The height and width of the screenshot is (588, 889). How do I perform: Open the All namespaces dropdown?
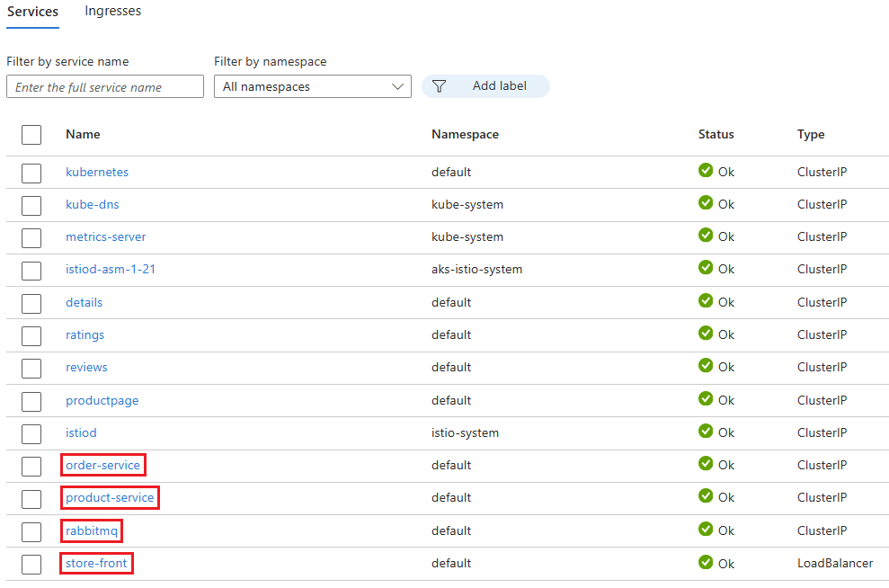pyautogui.click(x=313, y=86)
